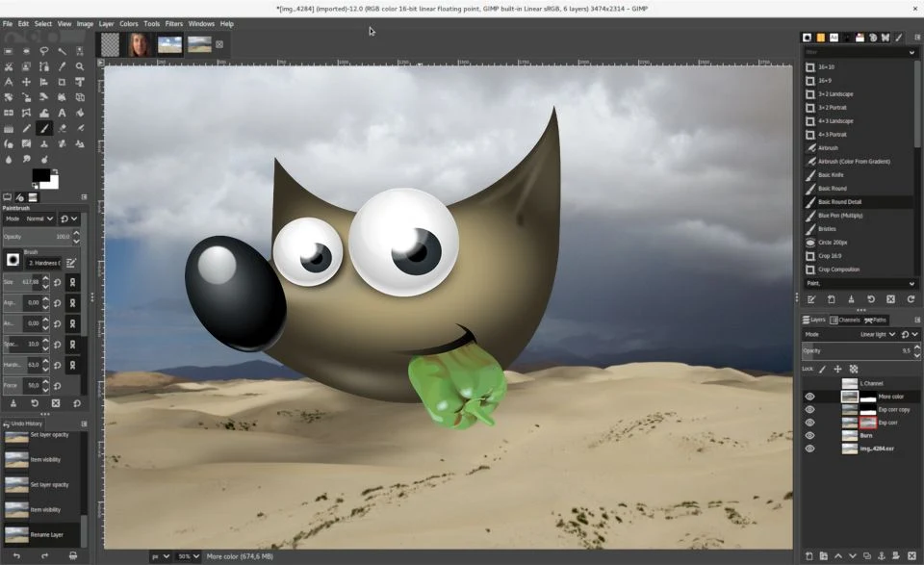Select the Zoom magnifier tool
Image resolution: width=924 pixels, height=565 pixels.
80,66
